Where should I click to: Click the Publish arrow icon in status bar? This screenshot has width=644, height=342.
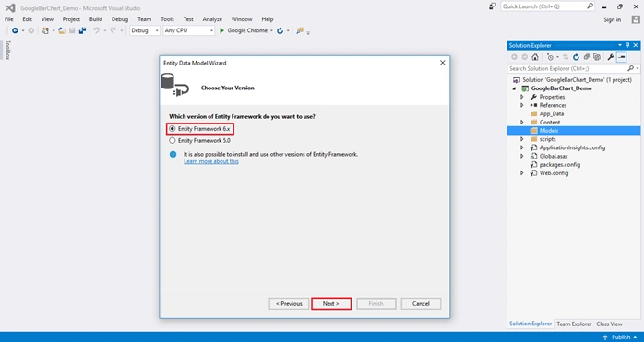coord(605,337)
